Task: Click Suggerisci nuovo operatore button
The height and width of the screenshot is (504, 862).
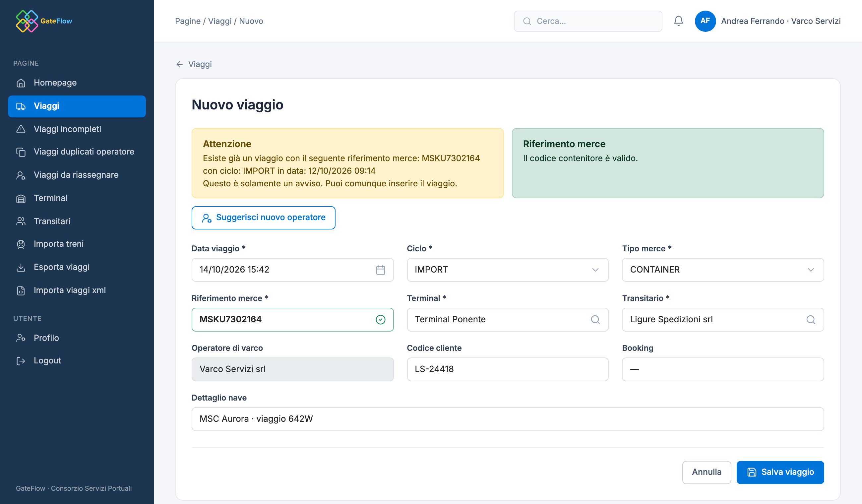Action: (x=263, y=218)
